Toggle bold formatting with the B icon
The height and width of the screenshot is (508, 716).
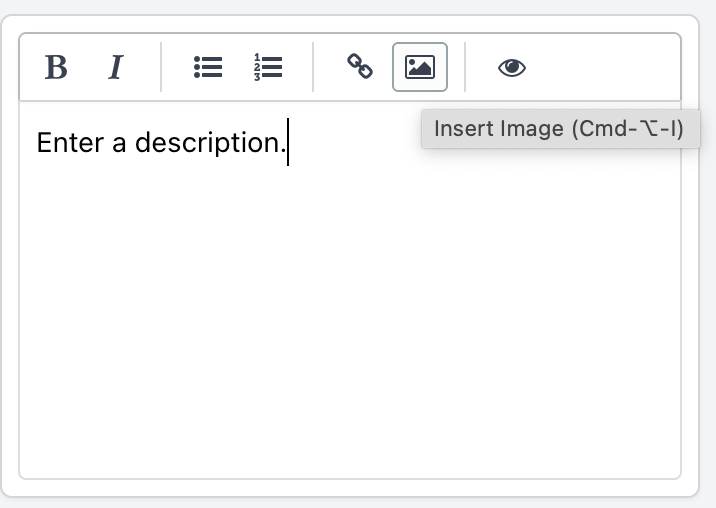tap(56, 67)
